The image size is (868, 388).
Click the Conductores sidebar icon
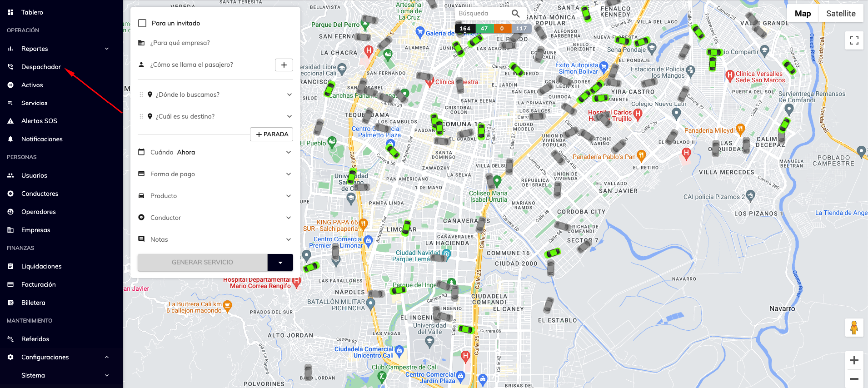(x=10, y=194)
